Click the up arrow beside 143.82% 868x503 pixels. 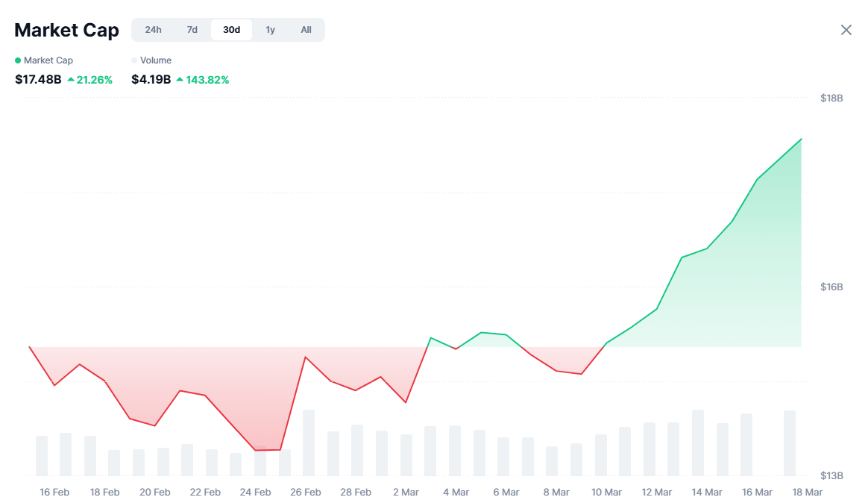click(180, 79)
